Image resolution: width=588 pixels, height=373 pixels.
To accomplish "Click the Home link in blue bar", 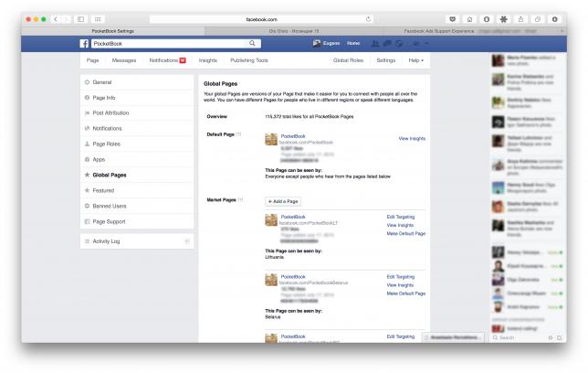I will [x=353, y=44].
